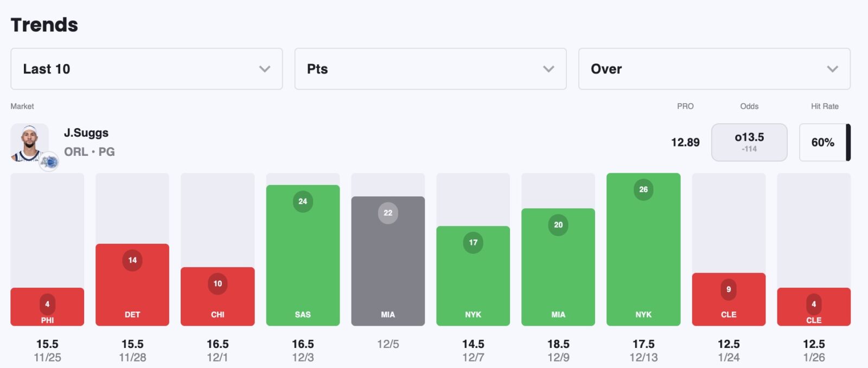
Task: Click the Orlando Magic team logo
Action: [x=49, y=162]
